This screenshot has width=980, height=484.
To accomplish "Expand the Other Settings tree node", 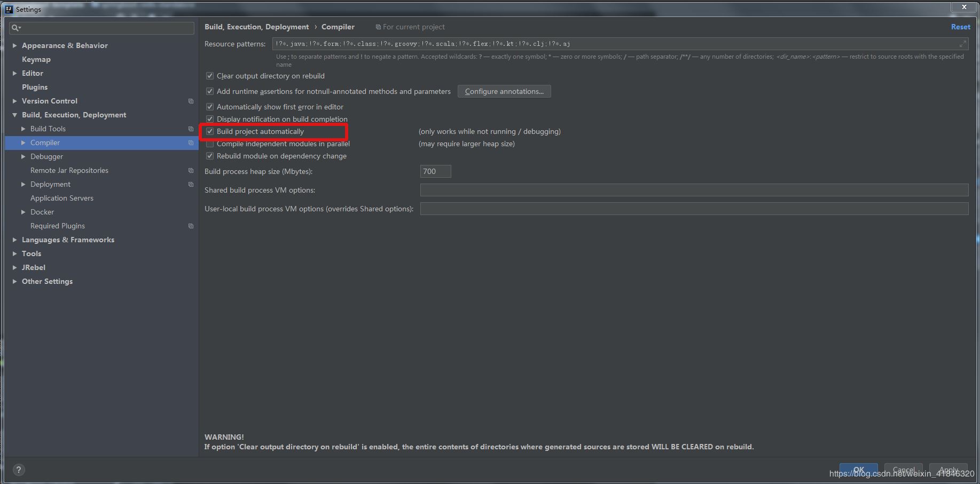I will (x=14, y=281).
